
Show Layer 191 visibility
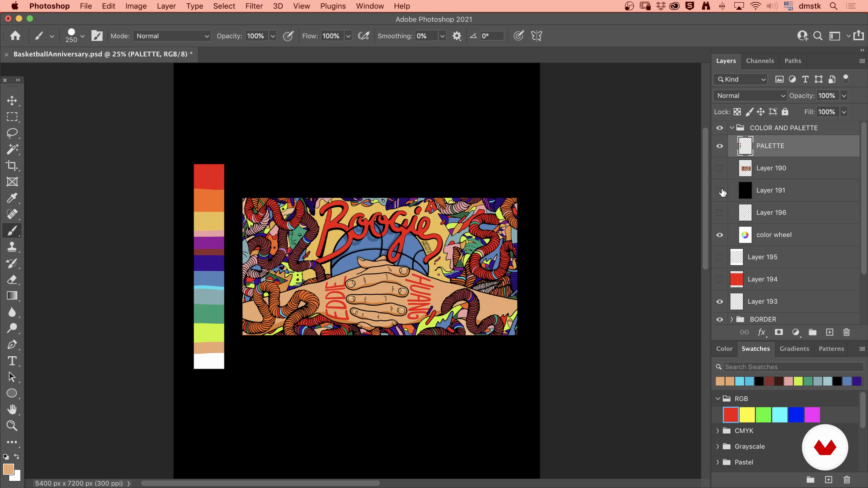click(x=719, y=190)
